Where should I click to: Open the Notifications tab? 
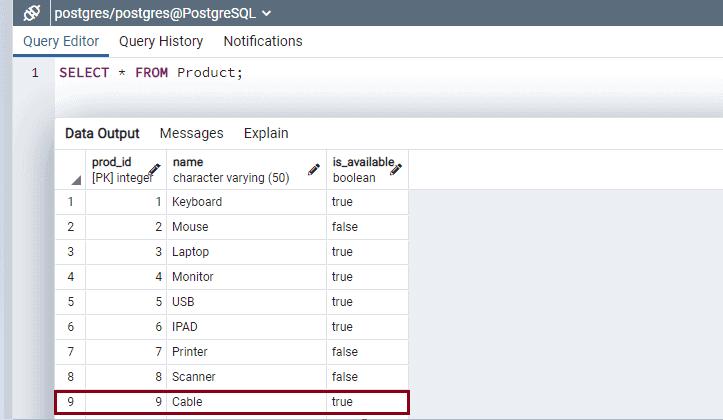263,41
